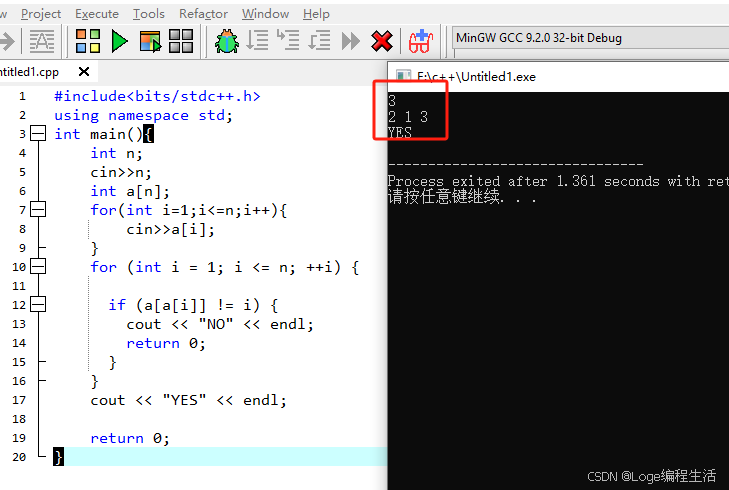Open the Tools menu

click(x=149, y=14)
